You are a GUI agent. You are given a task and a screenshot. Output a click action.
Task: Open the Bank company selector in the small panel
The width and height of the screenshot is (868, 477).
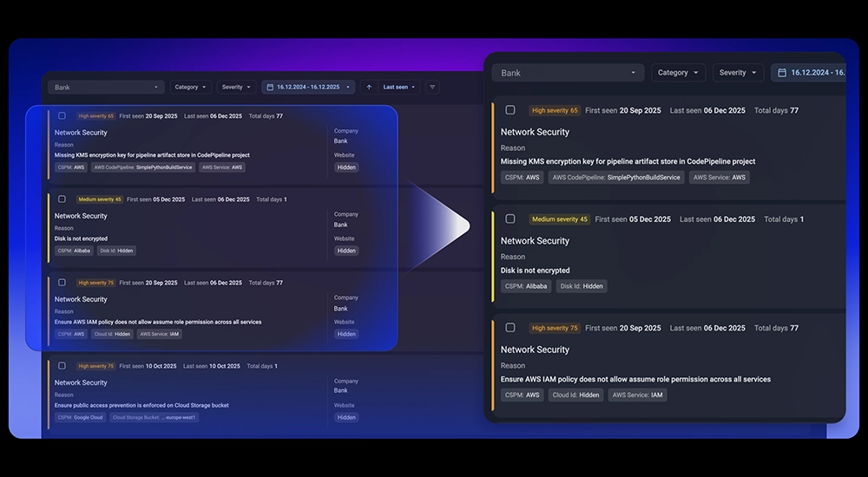[x=106, y=88]
